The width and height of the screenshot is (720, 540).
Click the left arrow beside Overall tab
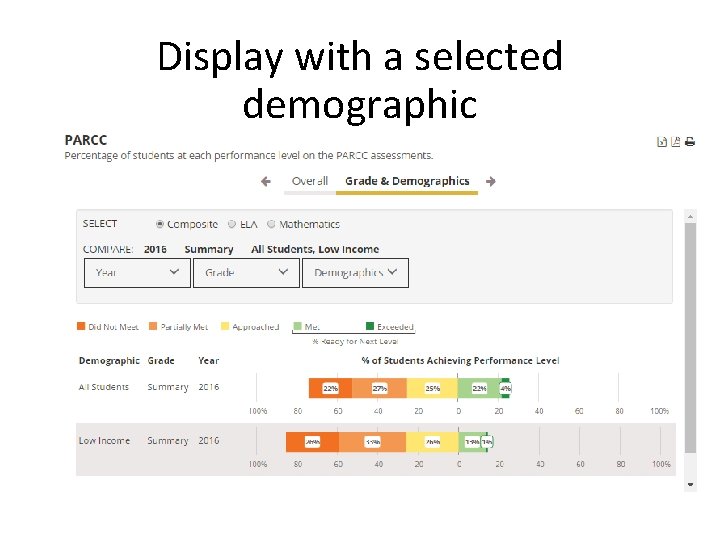coord(266,181)
